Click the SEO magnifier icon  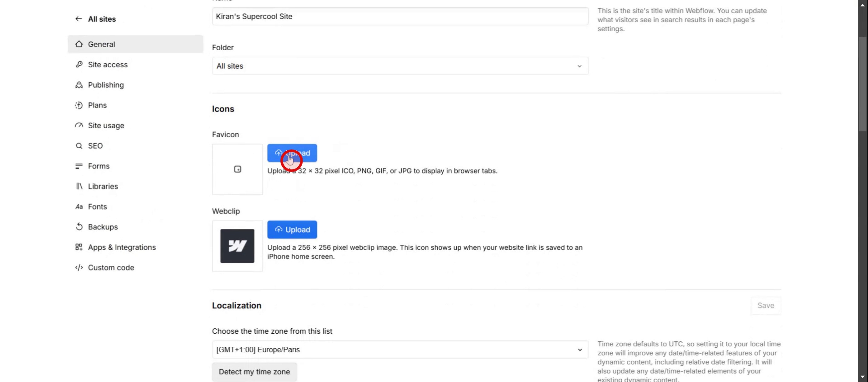79,146
